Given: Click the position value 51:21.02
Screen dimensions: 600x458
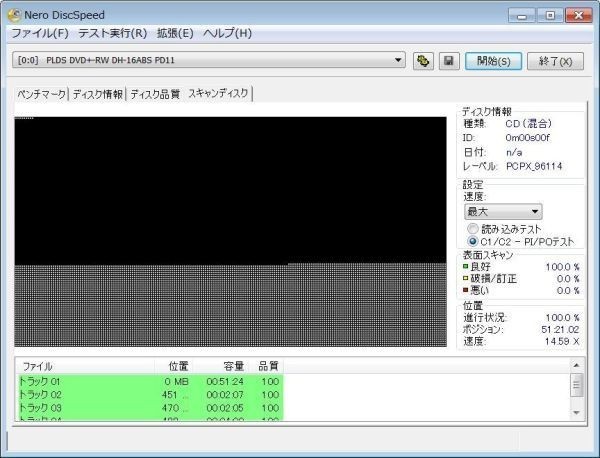Looking at the screenshot, I should point(560,329).
